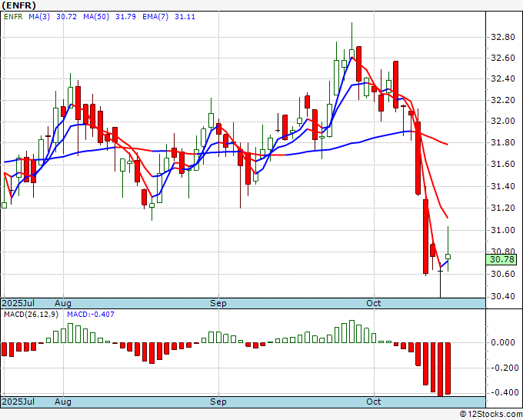Click the tallest green MACD bar in late September

click(x=351, y=332)
